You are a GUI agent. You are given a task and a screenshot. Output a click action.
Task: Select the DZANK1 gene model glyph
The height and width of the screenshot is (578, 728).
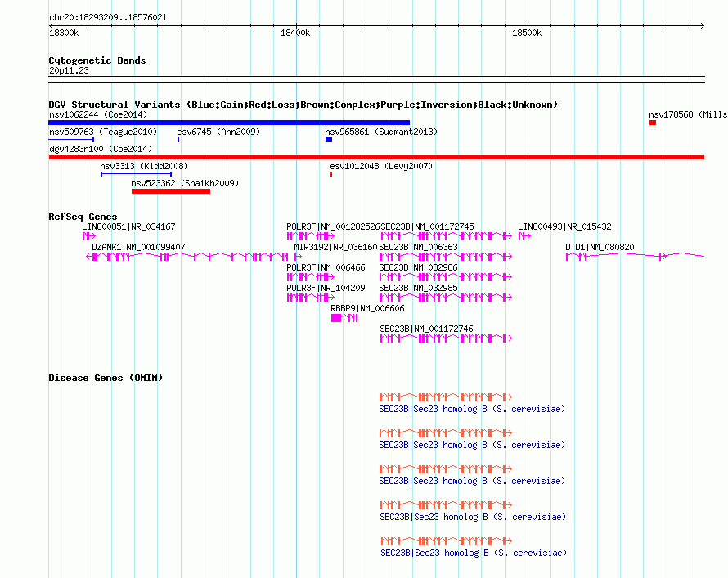(x=187, y=257)
